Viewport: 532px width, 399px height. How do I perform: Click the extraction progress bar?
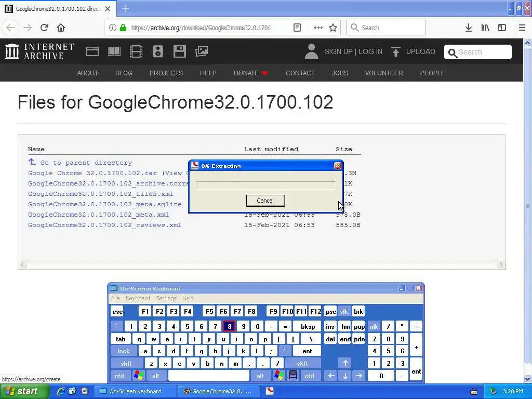(265, 185)
